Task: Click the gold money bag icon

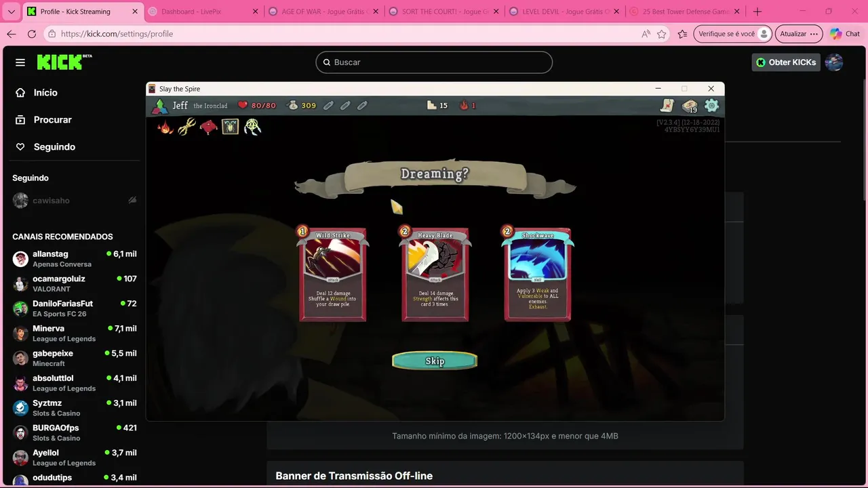Action: (x=293, y=105)
